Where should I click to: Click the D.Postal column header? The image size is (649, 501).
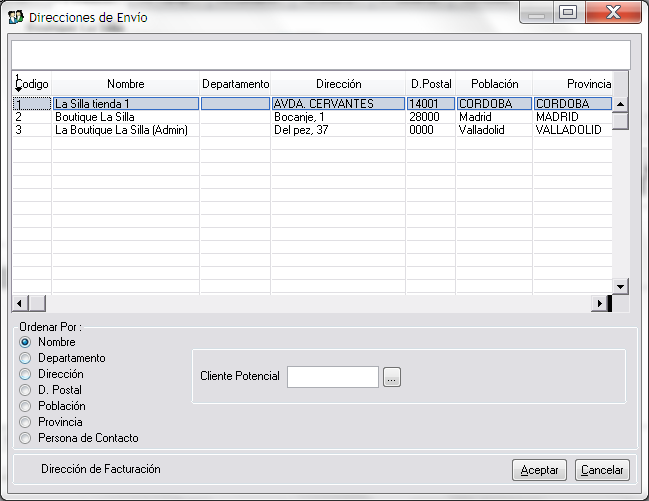coord(431,84)
